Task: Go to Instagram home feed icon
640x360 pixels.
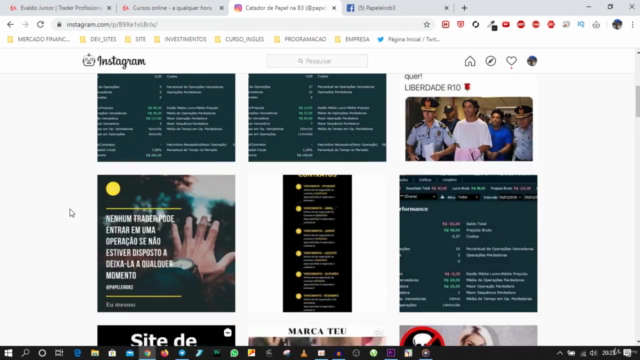Action: (x=470, y=61)
